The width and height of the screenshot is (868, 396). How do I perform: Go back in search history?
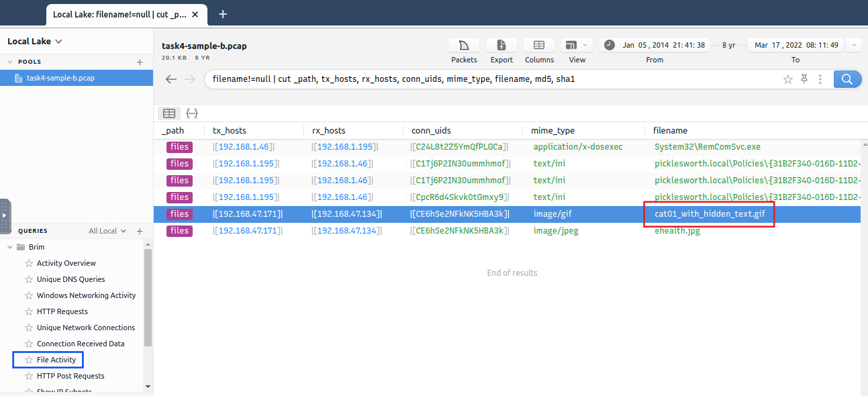[171, 79]
